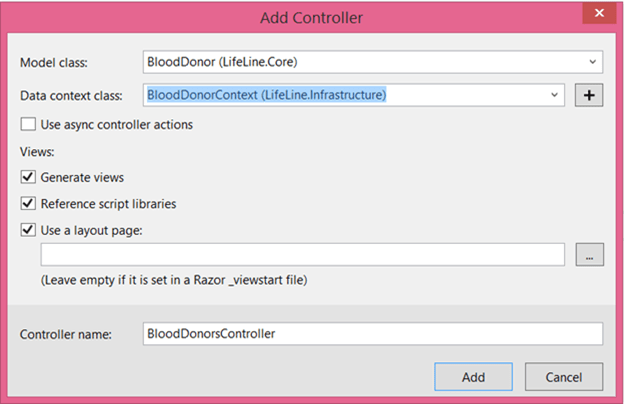This screenshot has width=624, height=404.
Task: Click the ellipsis browse button for layout page
Action: click(x=589, y=255)
